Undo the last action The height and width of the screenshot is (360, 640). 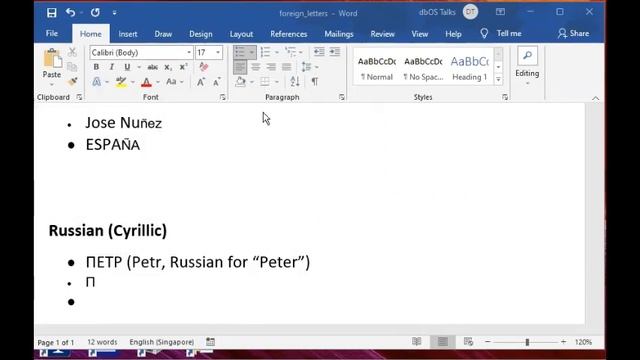point(71,13)
